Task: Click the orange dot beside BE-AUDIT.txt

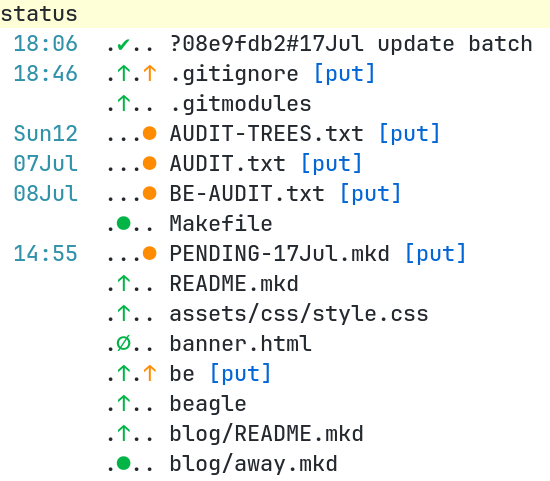Action: pos(150,193)
